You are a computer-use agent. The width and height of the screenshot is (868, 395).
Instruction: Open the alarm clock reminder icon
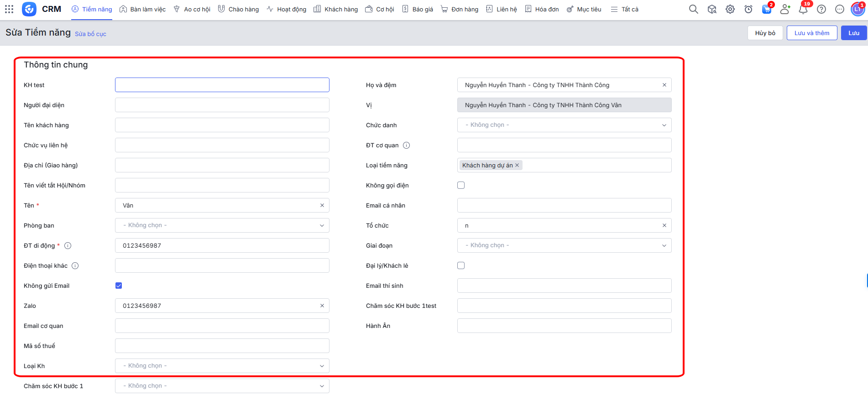[x=748, y=9]
